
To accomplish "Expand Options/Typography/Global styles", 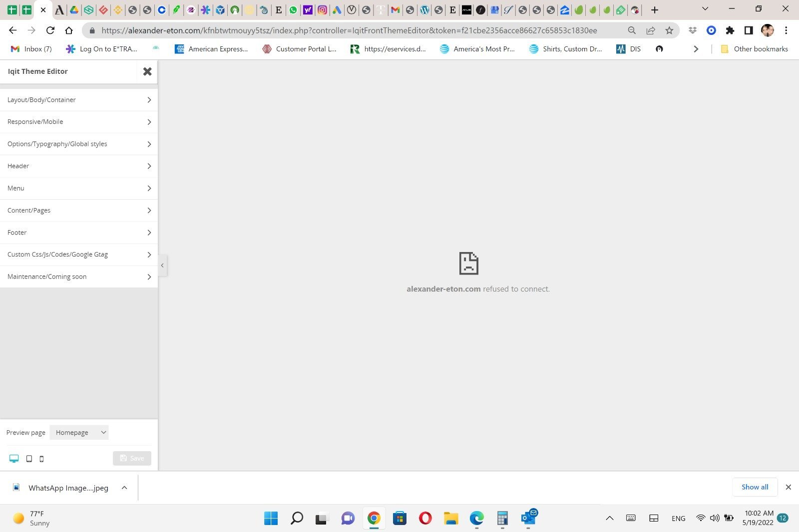I will pos(79,144).
